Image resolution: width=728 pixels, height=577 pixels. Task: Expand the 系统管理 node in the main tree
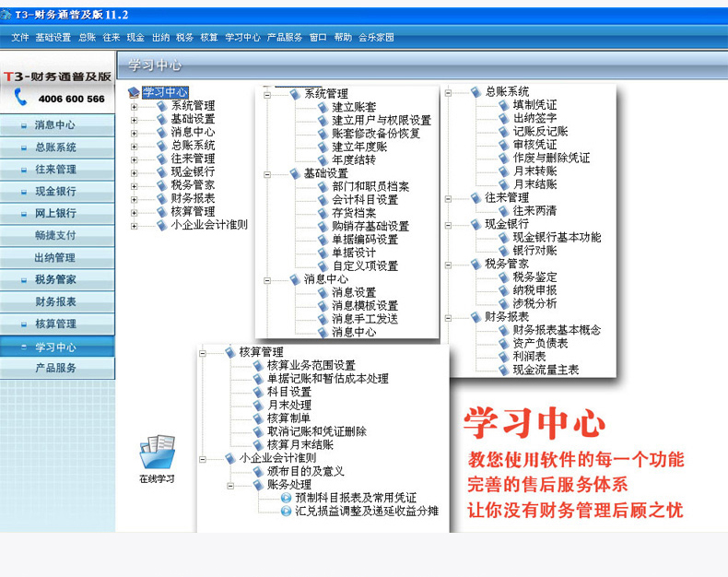point(135,107)
